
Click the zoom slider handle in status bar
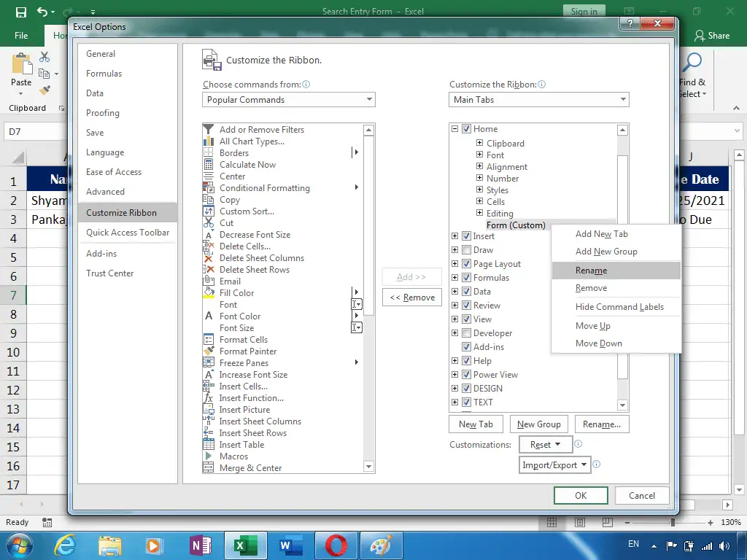point(672,522)
